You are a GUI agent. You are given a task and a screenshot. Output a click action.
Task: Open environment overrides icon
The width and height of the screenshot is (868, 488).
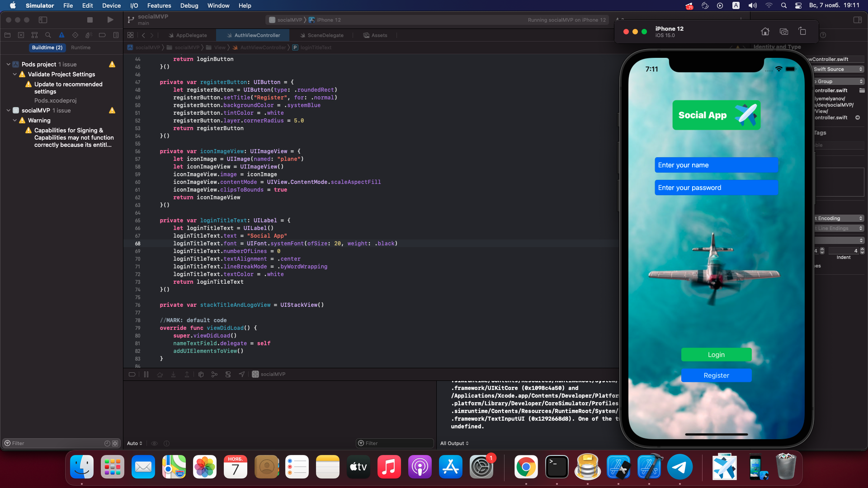[x=228, y=374]
